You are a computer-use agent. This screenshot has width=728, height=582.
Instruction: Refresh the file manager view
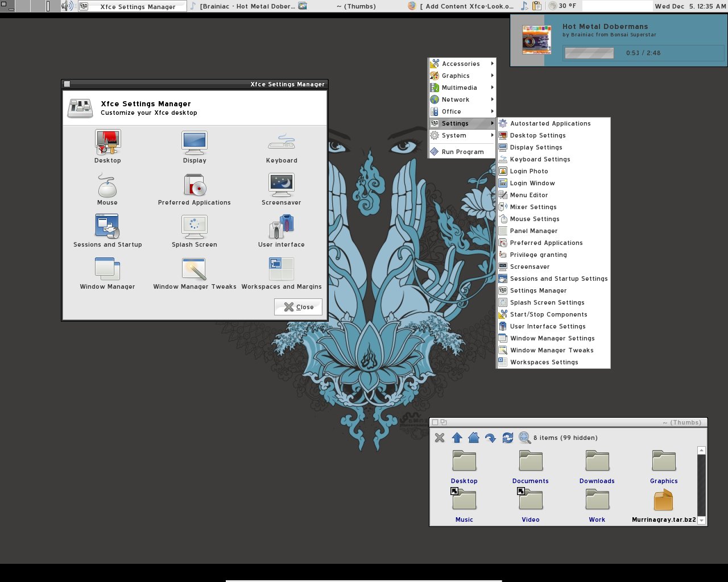click(x=508, y=438)
